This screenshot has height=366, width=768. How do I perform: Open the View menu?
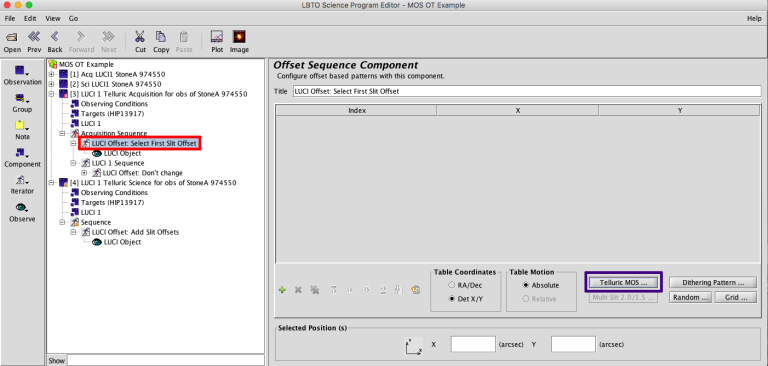point(53,19)
